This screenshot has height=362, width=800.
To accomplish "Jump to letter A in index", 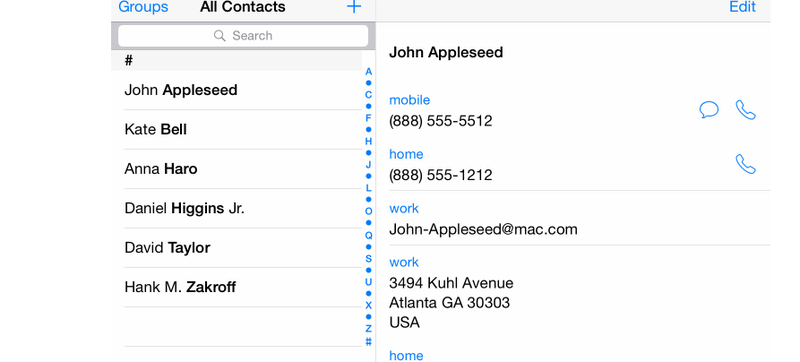I will coord(368,71).
